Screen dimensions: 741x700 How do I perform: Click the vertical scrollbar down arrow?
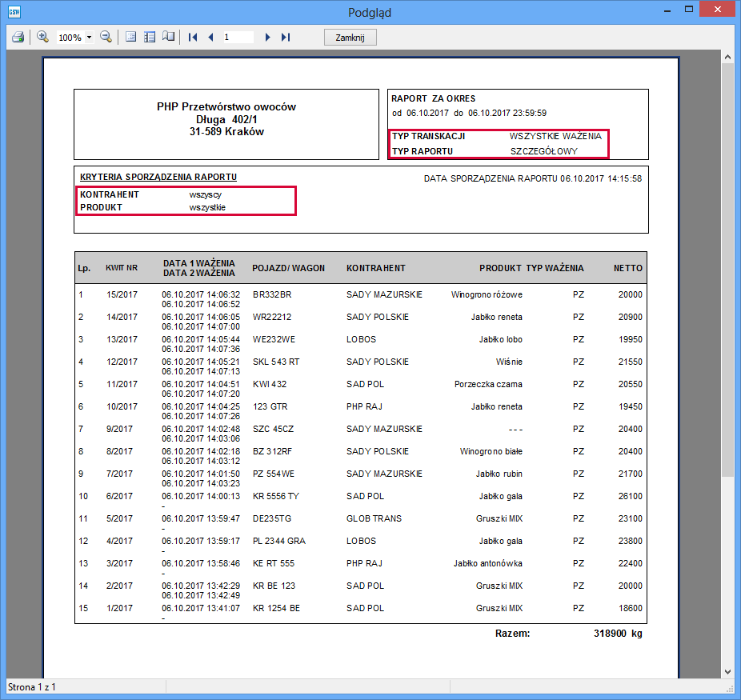[727, 671]
